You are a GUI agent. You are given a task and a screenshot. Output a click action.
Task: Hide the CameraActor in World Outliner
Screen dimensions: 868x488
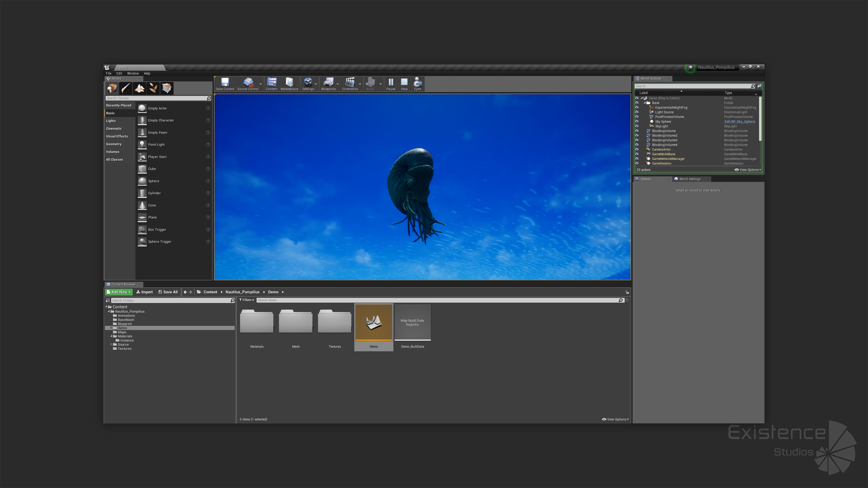[x=637, y=149]
